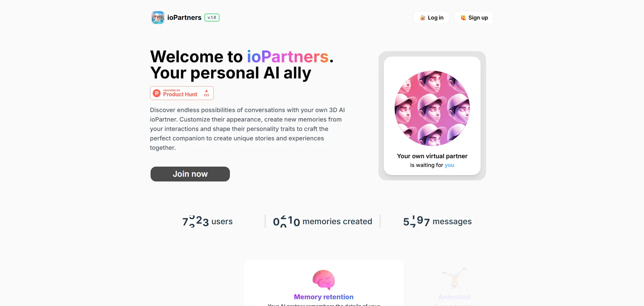Click the messages counter statistic
The image size is (644, 306).
[437, 221]
